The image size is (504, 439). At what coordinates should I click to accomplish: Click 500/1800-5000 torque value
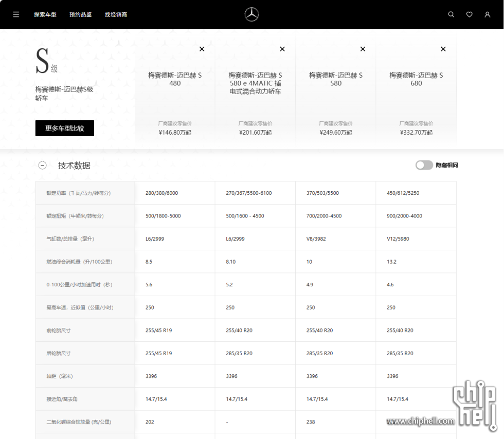(163, 216)
